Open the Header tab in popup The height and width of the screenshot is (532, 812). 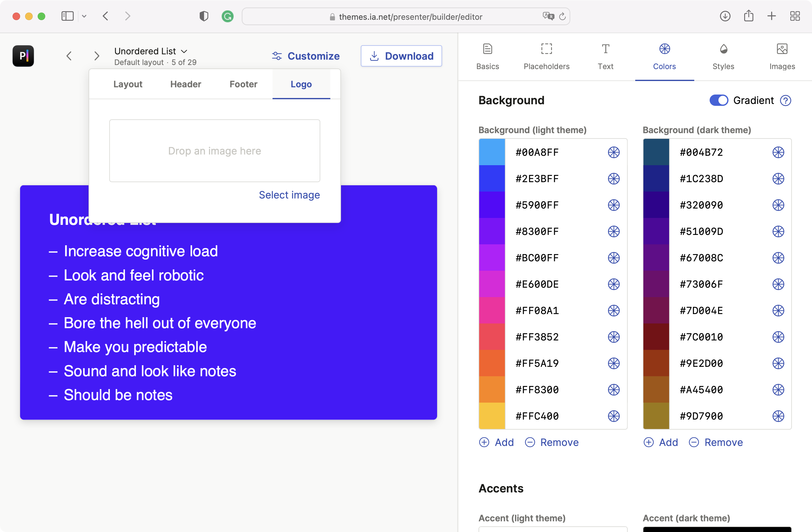(x=186, y=84)
